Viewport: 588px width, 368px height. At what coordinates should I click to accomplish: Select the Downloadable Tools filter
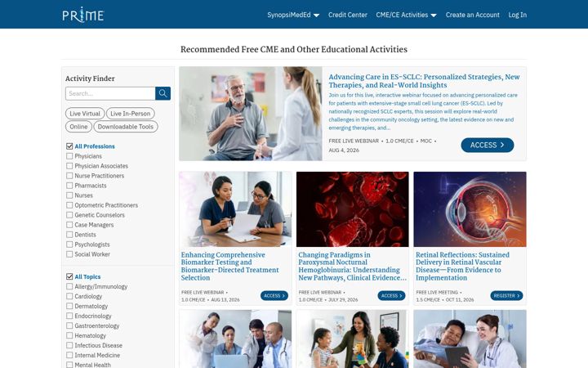coord(126,127)
